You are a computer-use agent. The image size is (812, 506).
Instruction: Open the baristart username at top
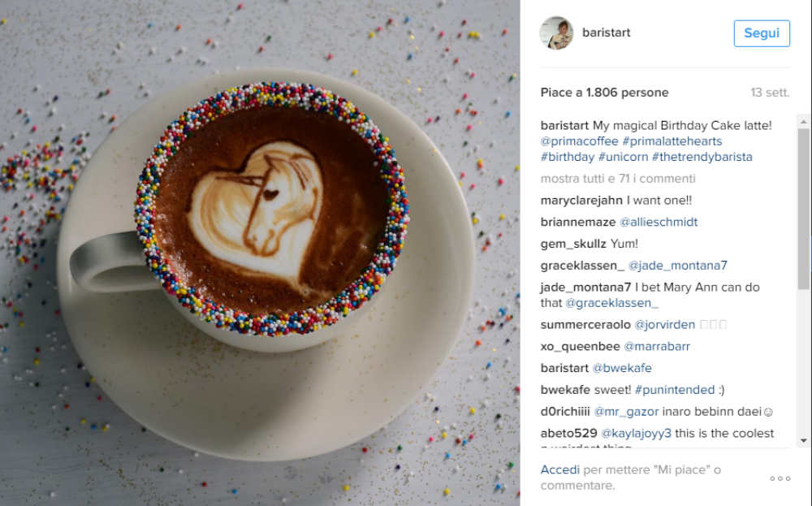607,32
